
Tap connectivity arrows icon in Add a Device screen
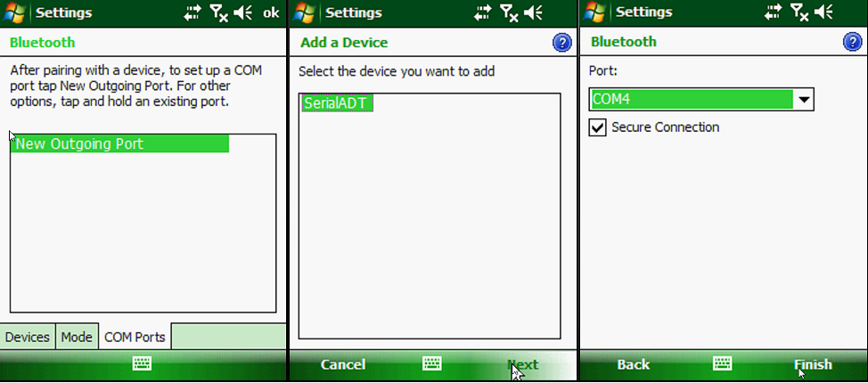tap(483, 12)
